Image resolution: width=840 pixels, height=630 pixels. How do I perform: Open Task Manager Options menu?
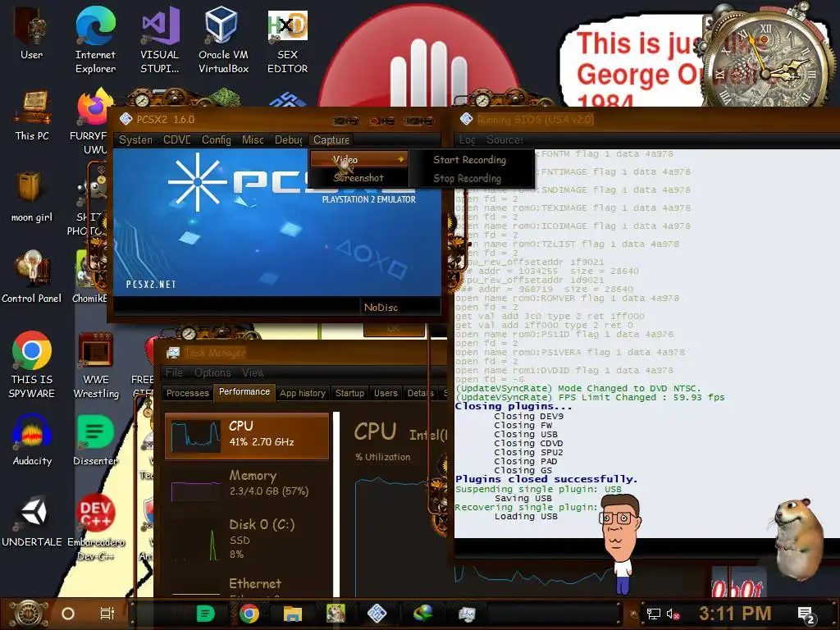[212, 372]
